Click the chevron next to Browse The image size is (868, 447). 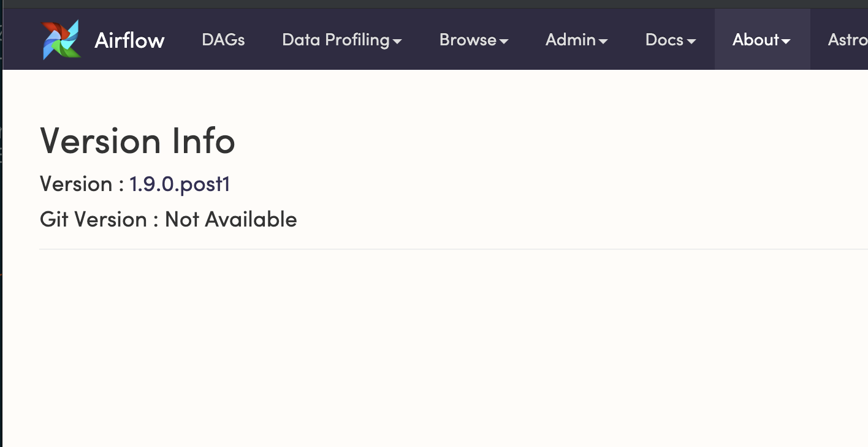(505, 41)
